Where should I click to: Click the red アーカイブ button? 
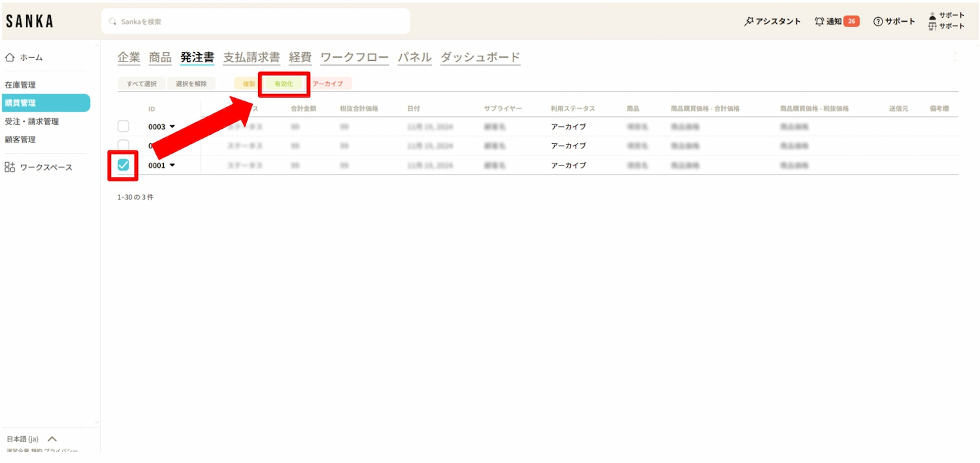tap(328, 84)
